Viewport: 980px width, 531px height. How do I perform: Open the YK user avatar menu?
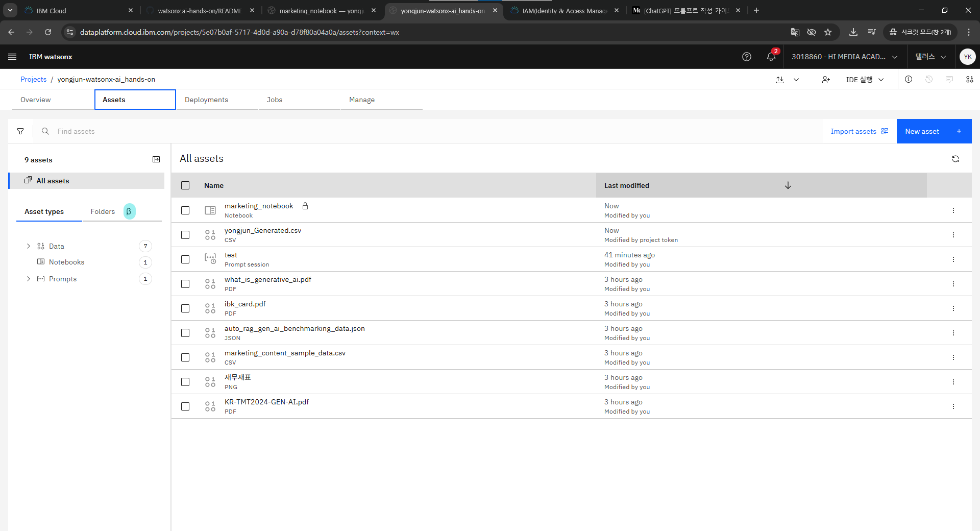968,57
